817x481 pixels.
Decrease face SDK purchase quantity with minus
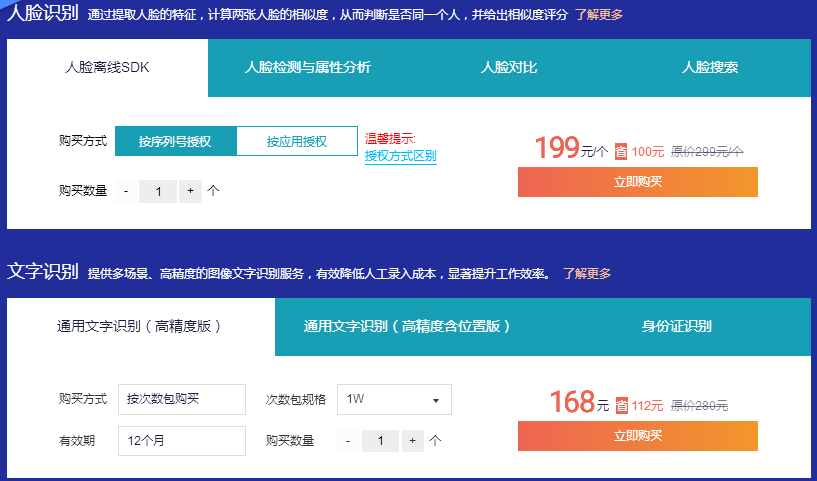[x=126, y=191]
